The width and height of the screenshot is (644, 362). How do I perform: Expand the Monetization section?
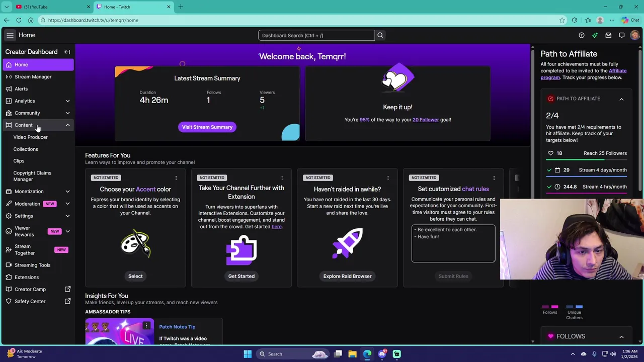click(67, 192)
